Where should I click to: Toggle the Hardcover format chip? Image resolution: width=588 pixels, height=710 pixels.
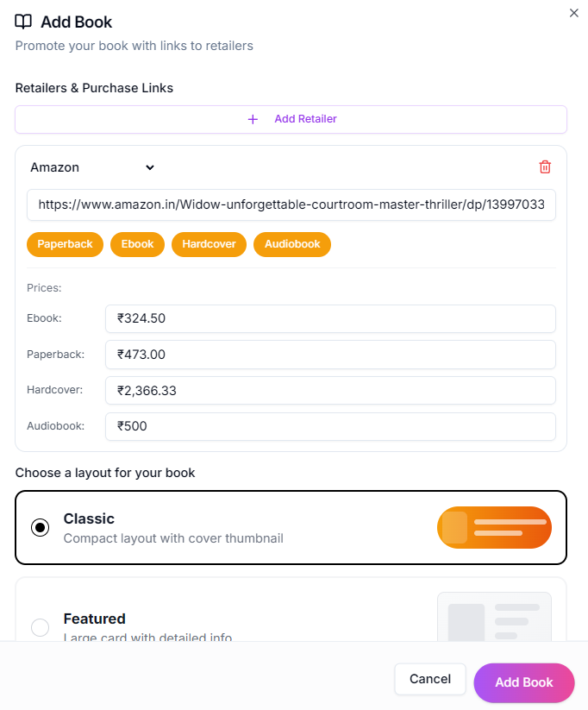pyautogui.click(x=210, y=244)
